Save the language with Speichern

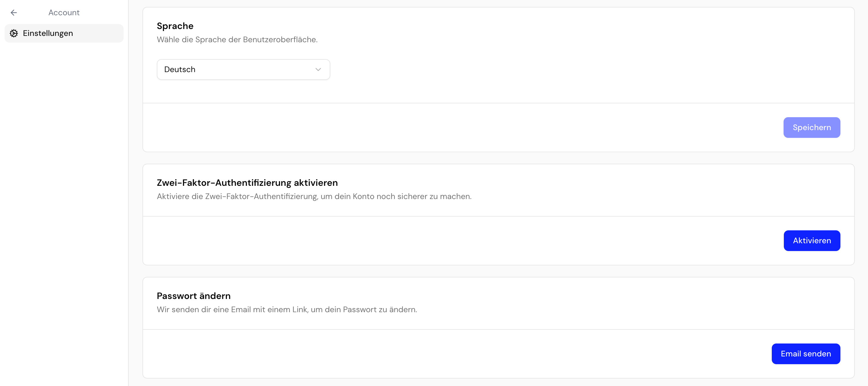click(x=812, y=127)
